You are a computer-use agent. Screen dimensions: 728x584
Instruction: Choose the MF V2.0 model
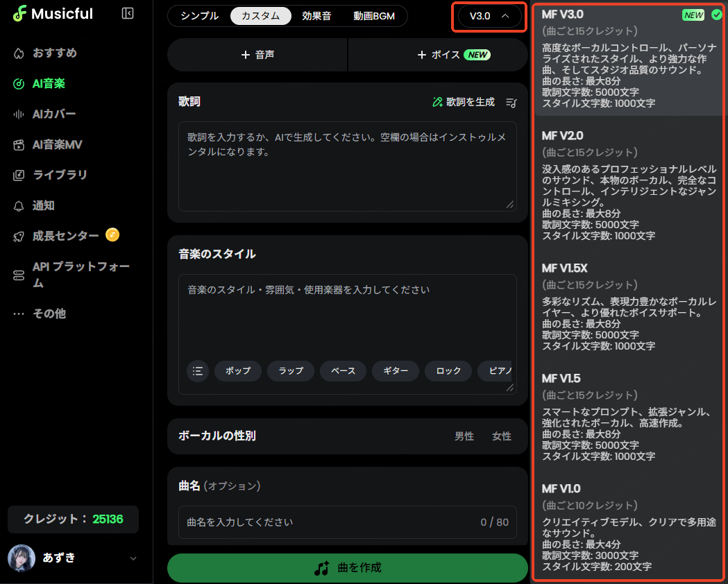[630, 185]
